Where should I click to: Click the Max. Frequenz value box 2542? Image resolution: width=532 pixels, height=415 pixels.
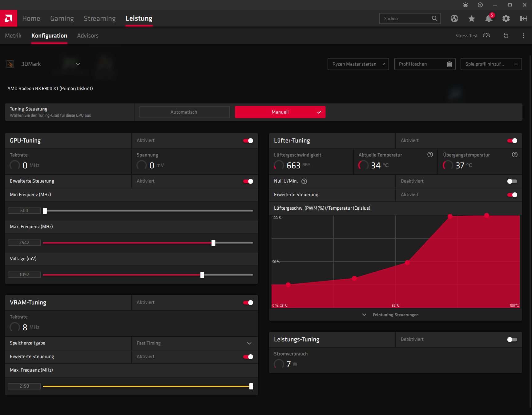[x=24, y=243]
